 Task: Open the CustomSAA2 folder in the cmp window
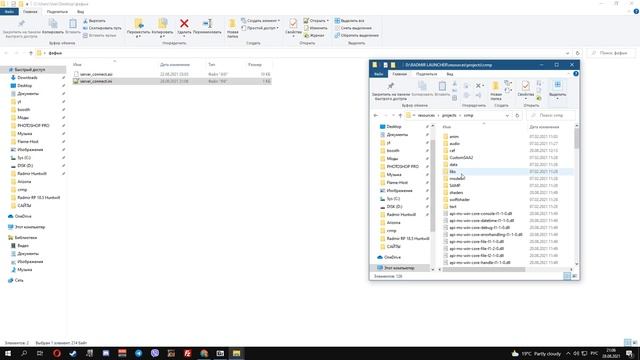point(461,158)
